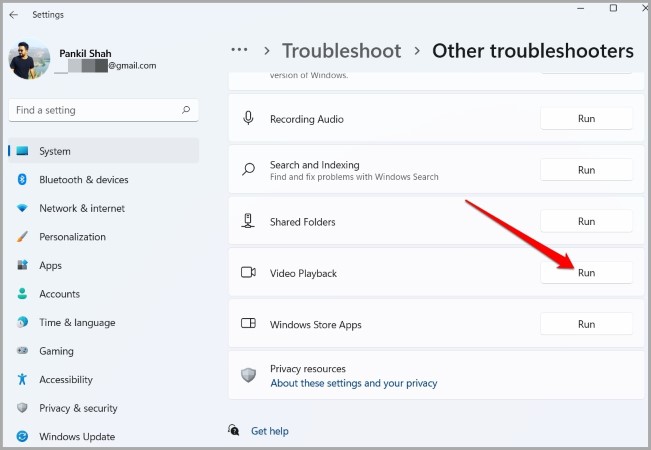The height and width of the screenshot is (450, 651).
Task: Run the Search and Indexing troubleshooter
Action: tap(586, 170)
